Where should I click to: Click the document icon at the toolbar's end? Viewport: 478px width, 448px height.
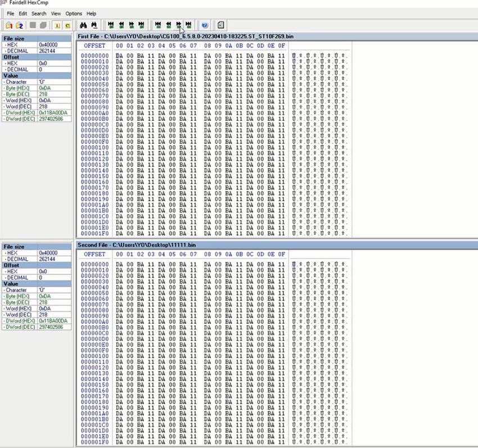[221, 25]
